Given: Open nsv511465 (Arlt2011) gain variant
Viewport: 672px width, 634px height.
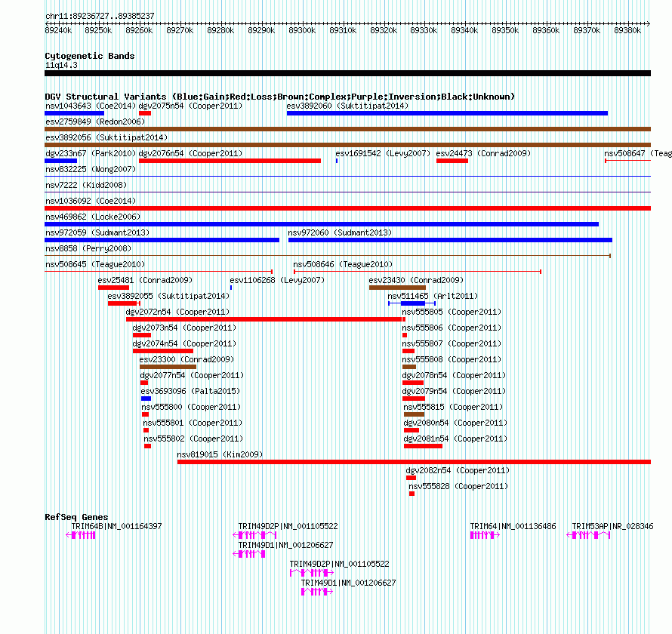Looking at the screenshot, I should pyautogui.click(x=412, y=303).
